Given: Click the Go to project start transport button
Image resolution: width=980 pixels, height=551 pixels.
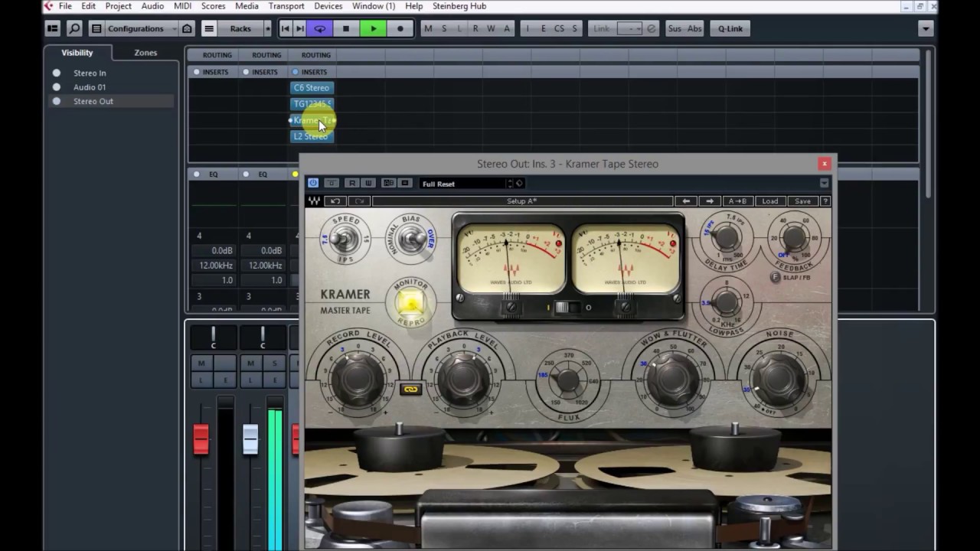Looking at the screenshot, I should click(x=286, y=28).
